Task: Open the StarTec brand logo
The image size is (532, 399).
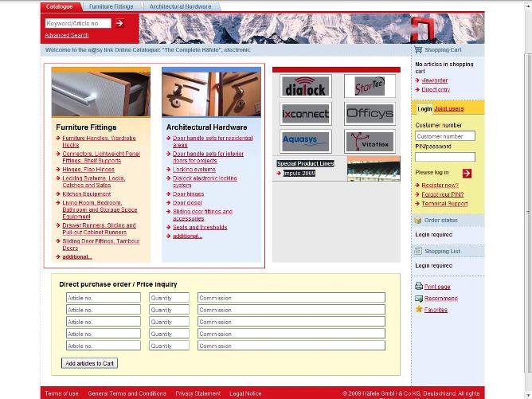Action: (370, 86)
